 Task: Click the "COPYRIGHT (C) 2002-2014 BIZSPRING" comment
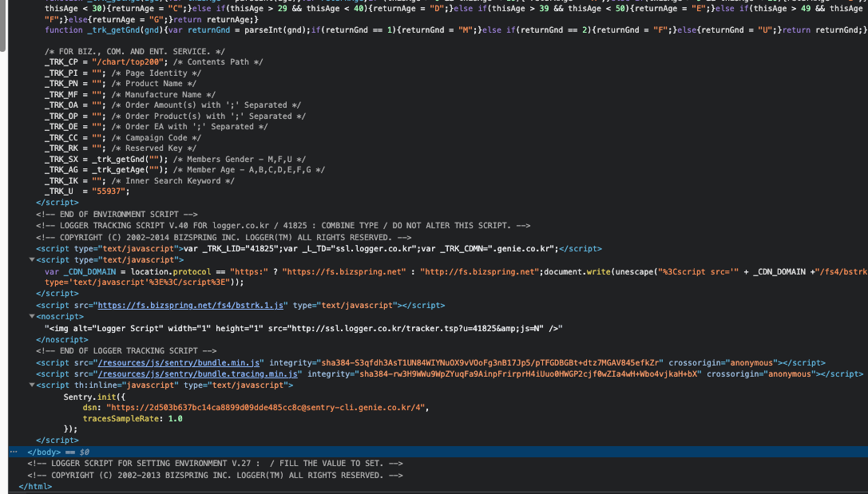[x=224, y=237]
